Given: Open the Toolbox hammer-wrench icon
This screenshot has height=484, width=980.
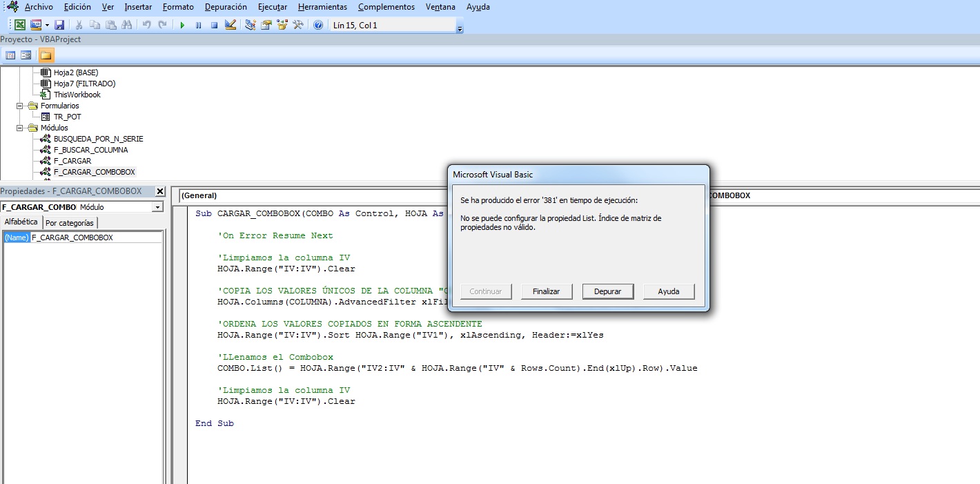Looking at the screenshot, I should 298,25.
